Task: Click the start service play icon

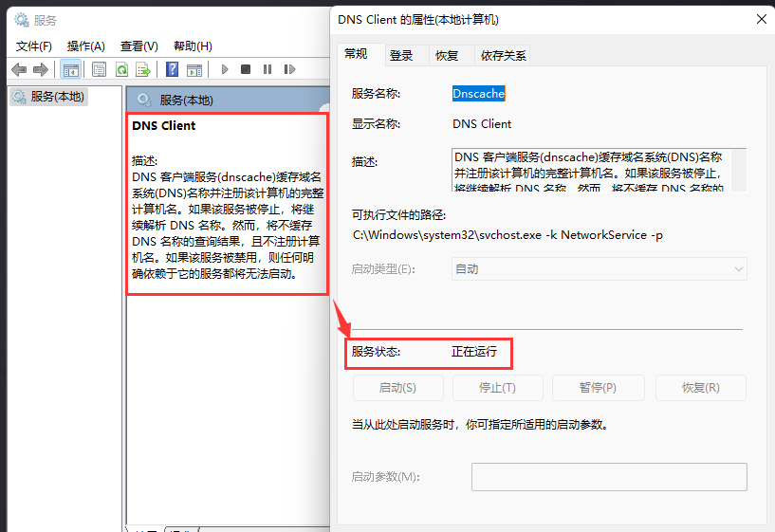Action: (225, 69)
